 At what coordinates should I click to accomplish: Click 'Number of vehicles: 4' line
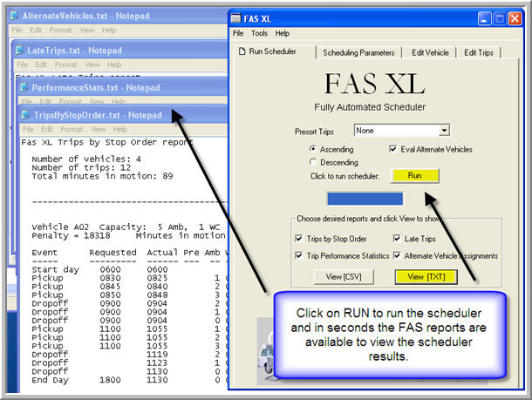(x=86, y=159)
